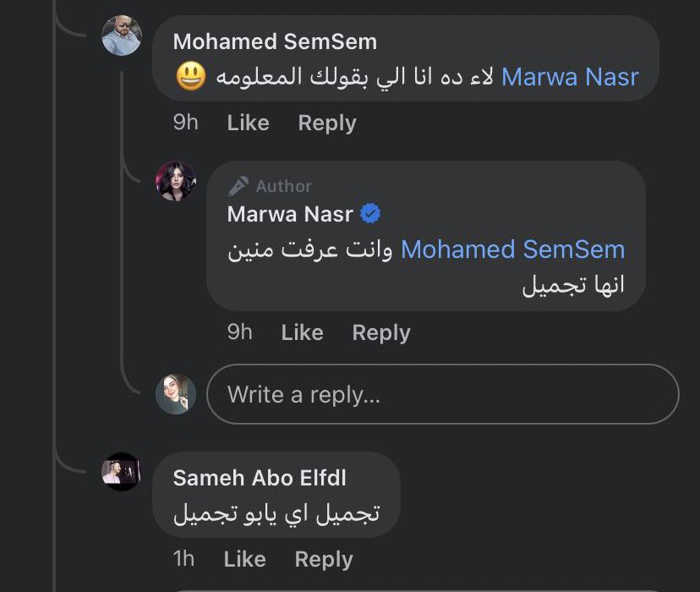
Task: Focus the "Write a reply..." field
Action: (443, 394)
